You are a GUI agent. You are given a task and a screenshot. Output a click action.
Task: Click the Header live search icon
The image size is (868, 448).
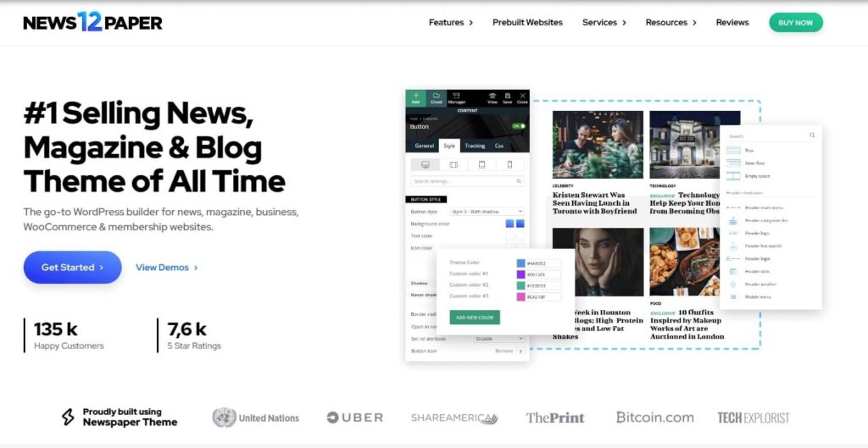[x=733, y=246]
